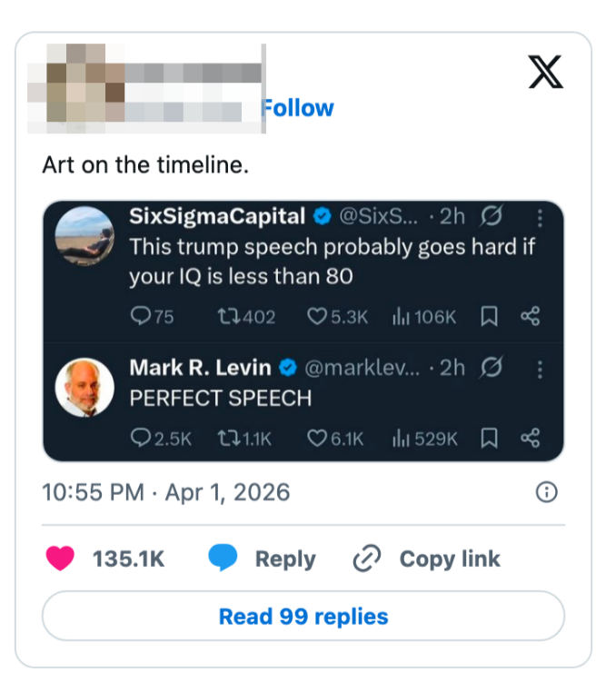Click the X logo icon
Image resolution: width=616 pixels, height=692 pixels.
pyautogui.click(x=545, y=72)
